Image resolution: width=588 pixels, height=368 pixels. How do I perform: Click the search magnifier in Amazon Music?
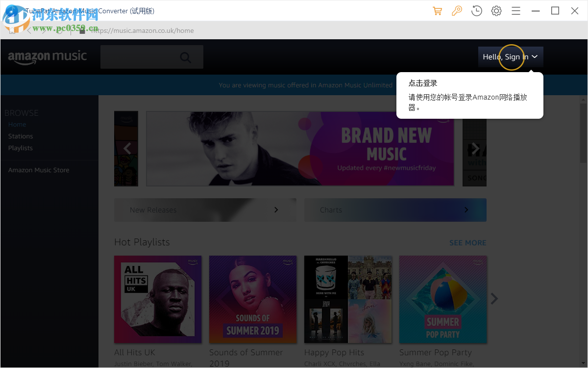pos(185,57)
